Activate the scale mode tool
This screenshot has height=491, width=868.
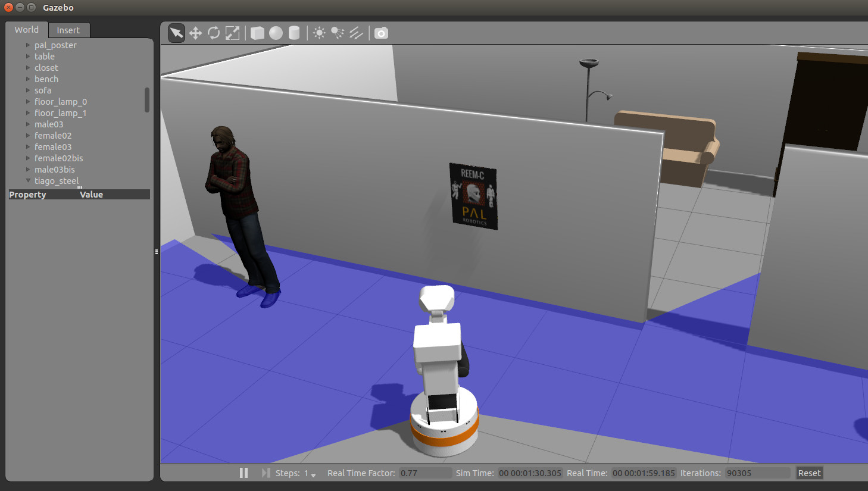click(x=232, y=33)
